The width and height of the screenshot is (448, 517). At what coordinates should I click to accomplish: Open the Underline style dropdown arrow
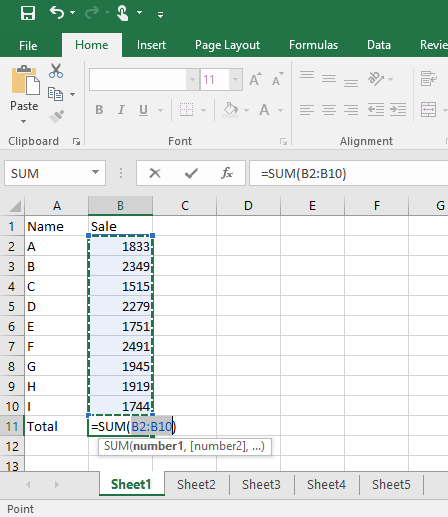tap(160, 110)
